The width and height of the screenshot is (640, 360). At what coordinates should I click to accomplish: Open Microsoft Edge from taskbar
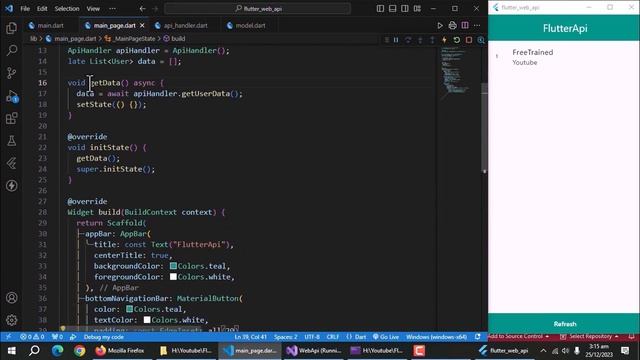[x=57, y=351]
